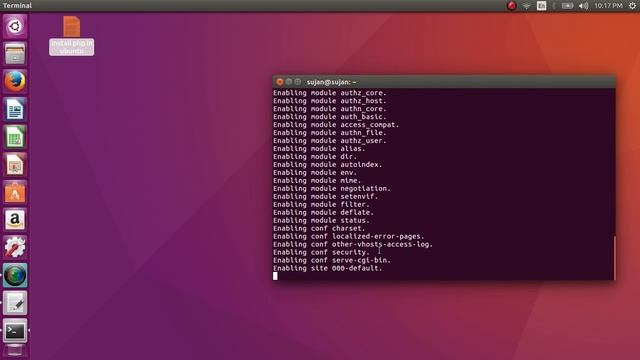The width and height of the screenshot is (640, 360).
Task: Open the globe application in launcher
Action: [15, 275]
